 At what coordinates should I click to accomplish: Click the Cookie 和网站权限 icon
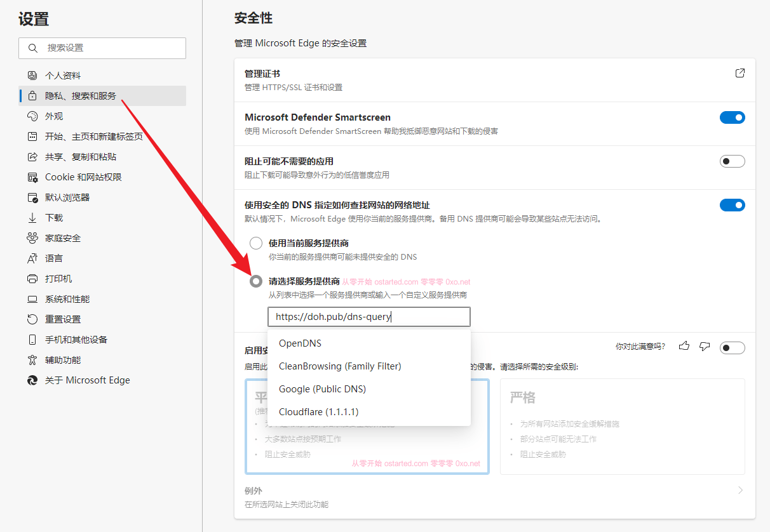pyautogui.click(x=32, y=177)
